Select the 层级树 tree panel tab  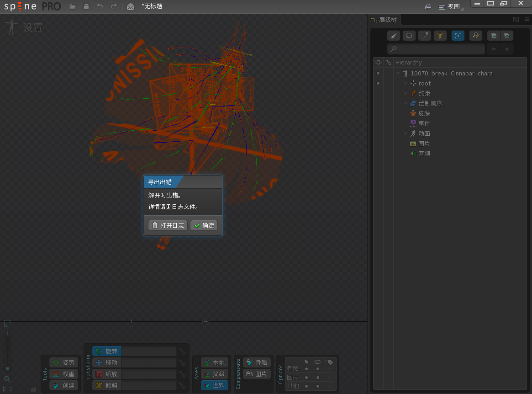(x=386, y=20)
